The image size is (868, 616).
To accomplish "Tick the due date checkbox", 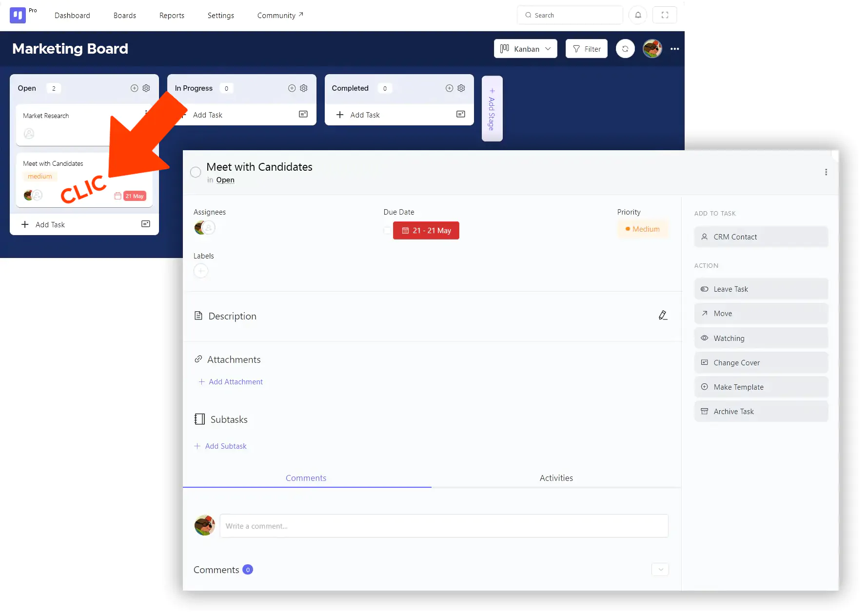I will click(387, 231).
